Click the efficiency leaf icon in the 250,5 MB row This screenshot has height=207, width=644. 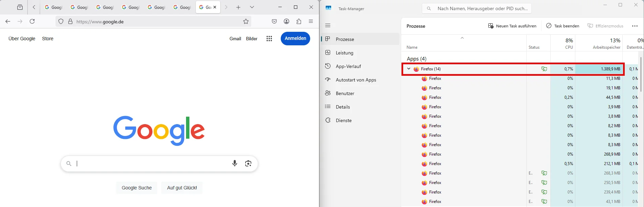pyautogui.click(x=544, y=183)
